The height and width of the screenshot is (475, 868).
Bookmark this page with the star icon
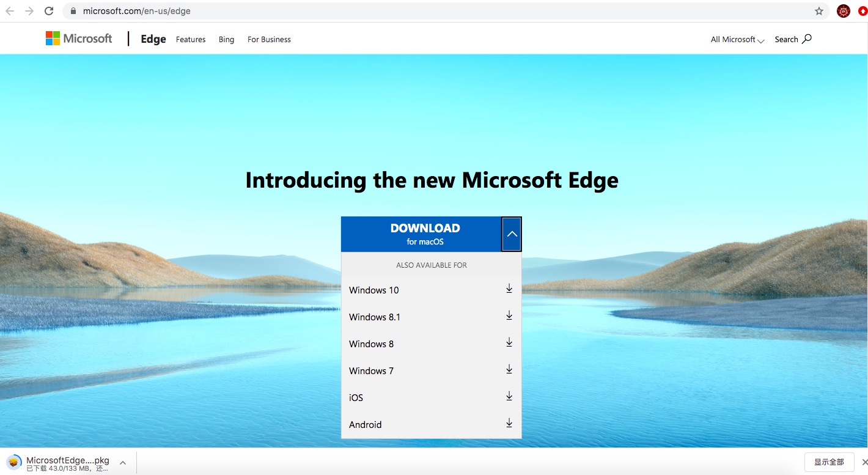point(819,11)
